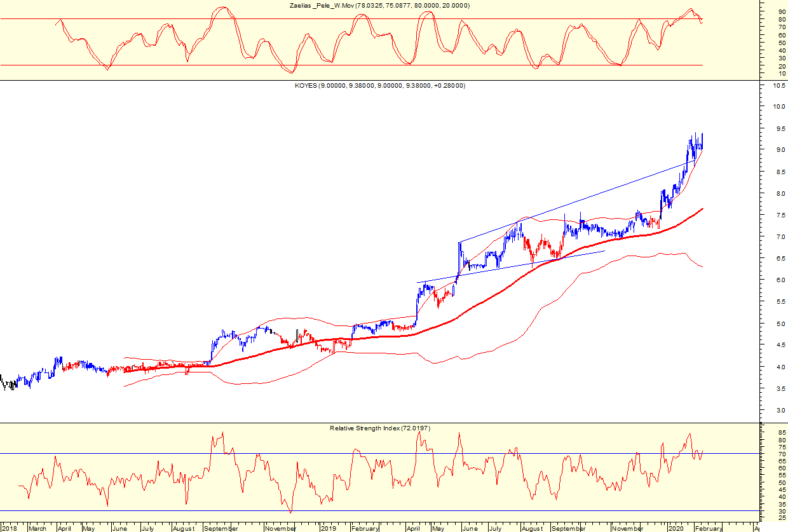The width and height of the screenshot is (788, 532).
Task: Click the lower blue trendline near 6.5
Action: click(572, 255)
